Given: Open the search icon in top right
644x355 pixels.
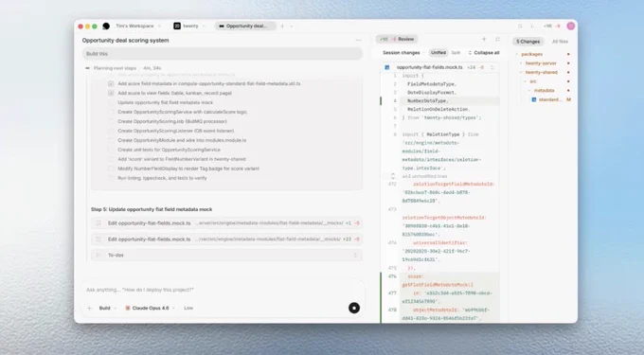Looking at the screenshot, I should [x=520, y=26].
